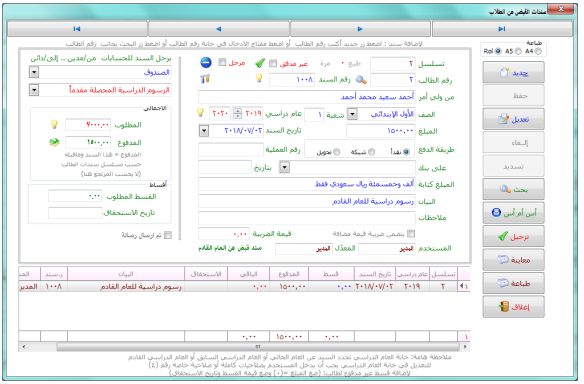Select the A4 print size radio button
584x384 pixels.
[x=538, y=51]
